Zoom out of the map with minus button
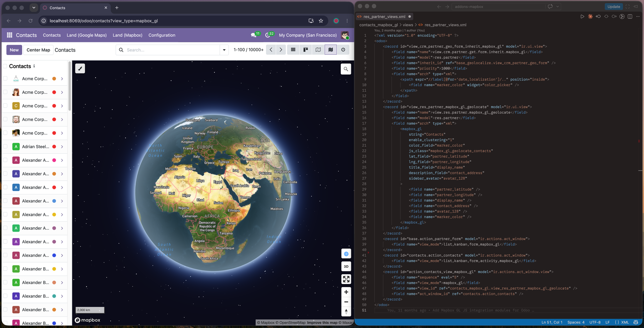 click(x=346, y=302)
